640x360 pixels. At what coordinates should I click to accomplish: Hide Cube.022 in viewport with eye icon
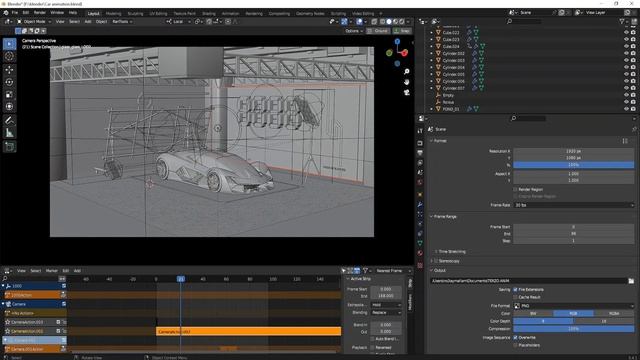coord(626,33)
